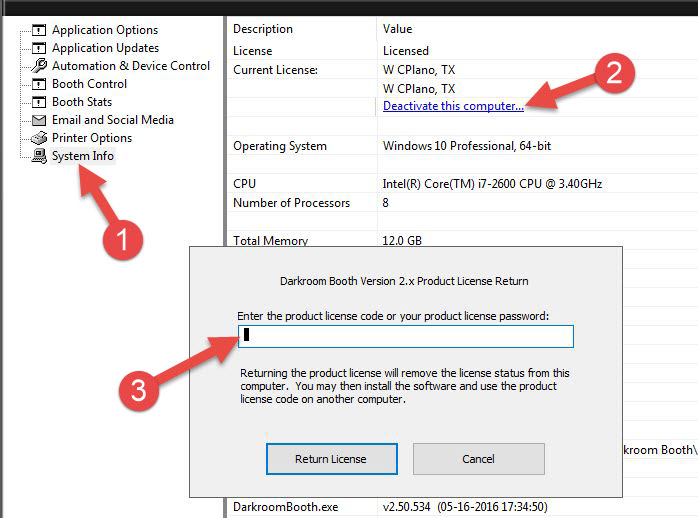This screenshot has height=518, width=698.
Task: Click the Automation & Device Control wrench icon
Action: pyautogui.click(x=39, y=66)
